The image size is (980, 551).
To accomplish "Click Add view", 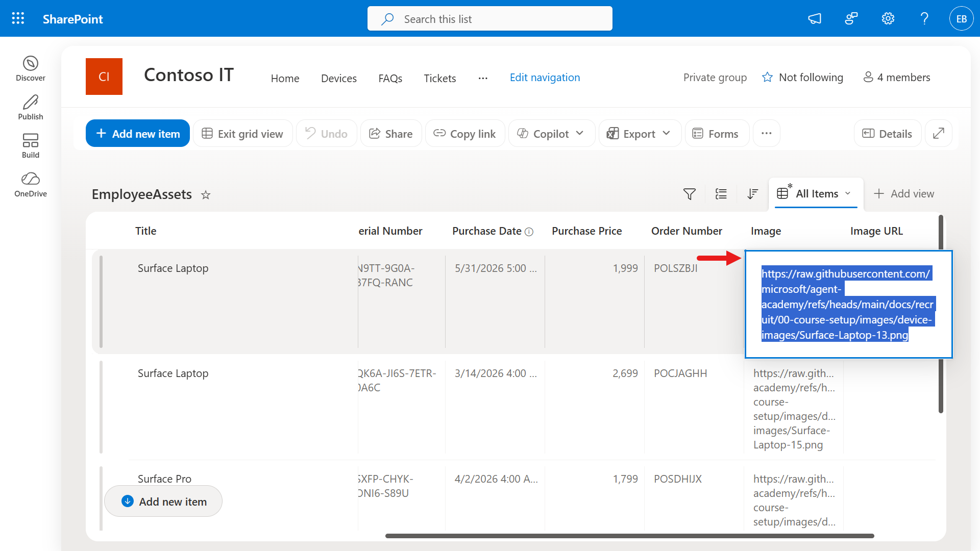I will [904, 194].
